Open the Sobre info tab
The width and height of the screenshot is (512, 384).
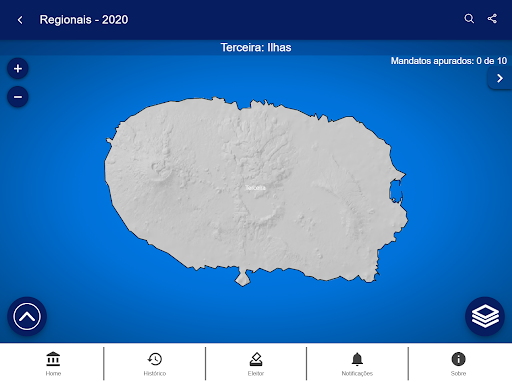pos(458,364)
